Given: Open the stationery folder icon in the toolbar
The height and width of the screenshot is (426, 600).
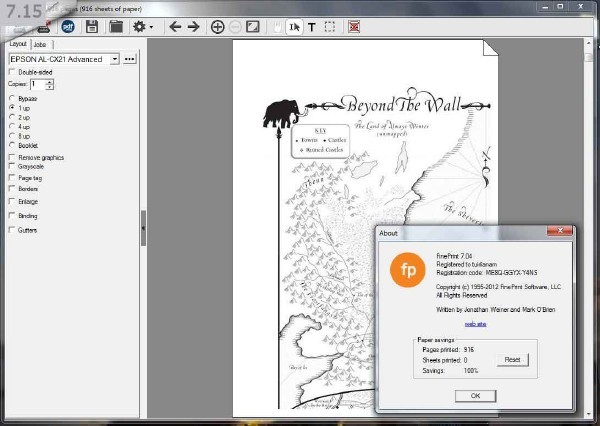Looking at the screenshot, I should [116, 27].
